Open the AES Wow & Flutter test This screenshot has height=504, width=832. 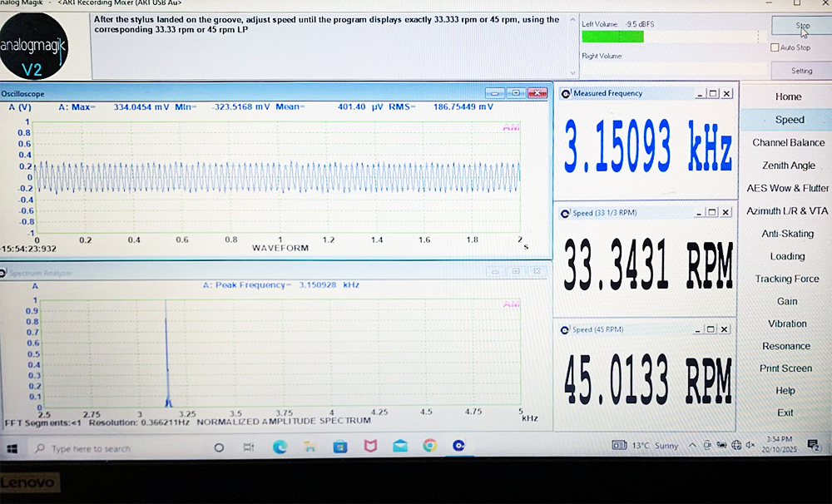point(788,189)
